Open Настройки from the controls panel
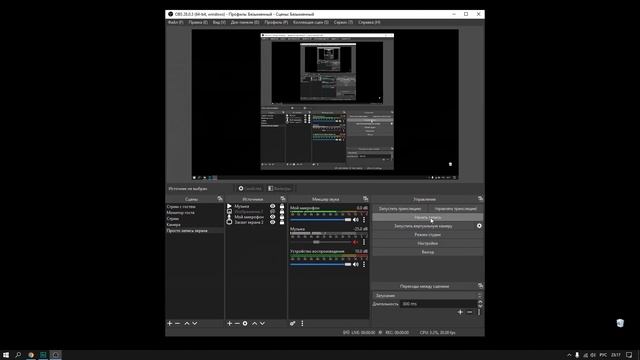 click(x=428, y=243)
